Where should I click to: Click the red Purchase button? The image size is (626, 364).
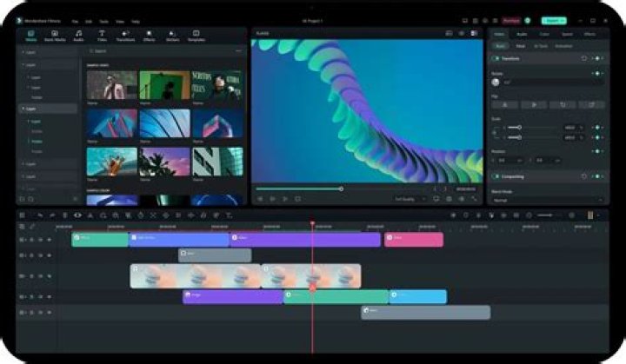[x=511, y=19]
